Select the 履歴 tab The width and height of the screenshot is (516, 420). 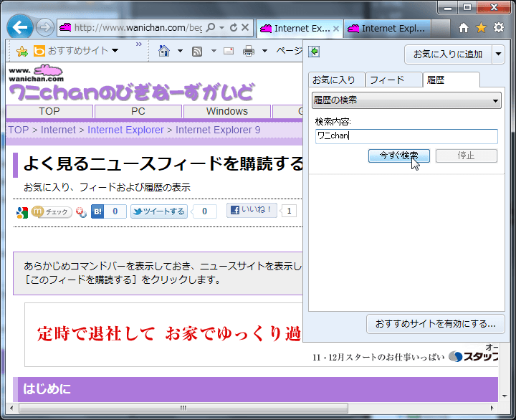coord(451,80)
